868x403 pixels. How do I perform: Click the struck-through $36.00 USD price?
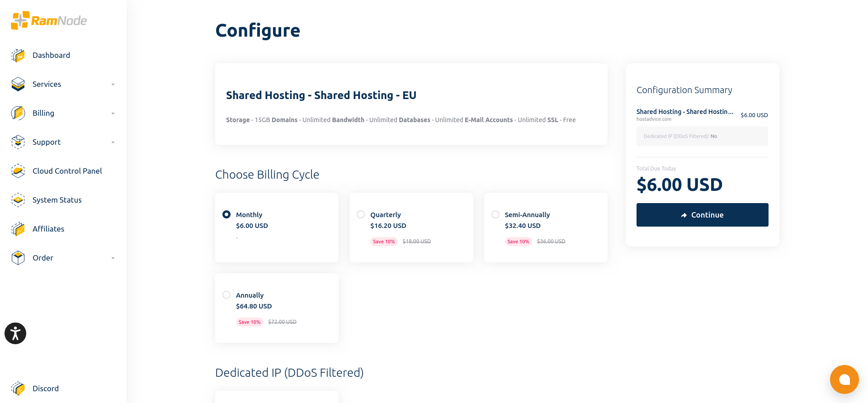551,242
